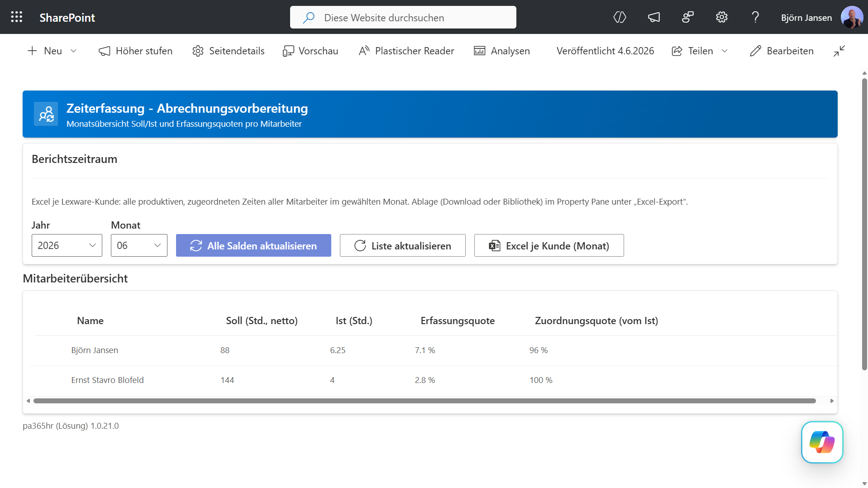868x488 pixels.
Task: Click the Vorschau preview command
Action: click(310, 51)
